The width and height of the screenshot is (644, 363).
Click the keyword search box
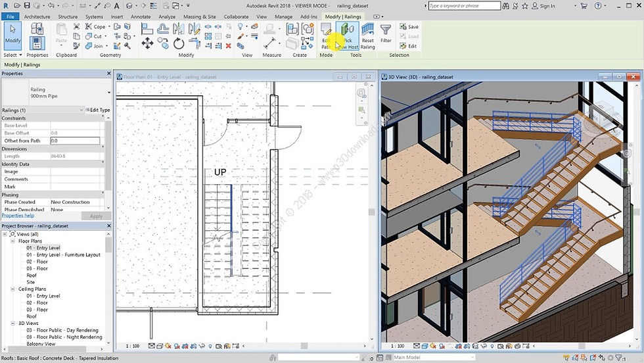[464, 6]
